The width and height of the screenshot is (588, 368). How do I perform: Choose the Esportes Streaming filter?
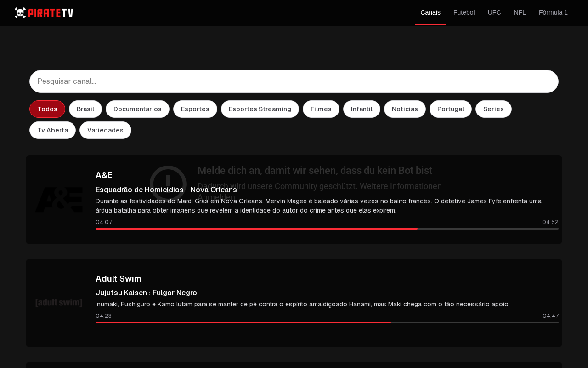(260, 109)
